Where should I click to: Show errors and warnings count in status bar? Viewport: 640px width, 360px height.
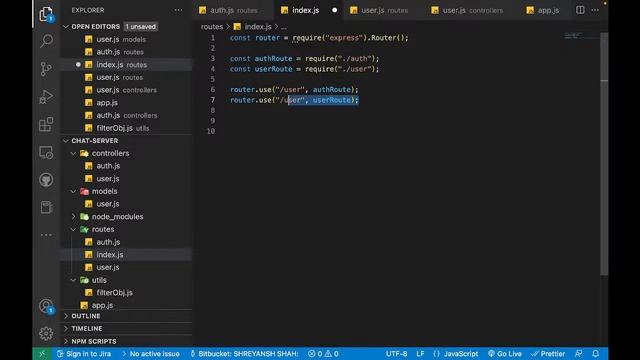click(323, 353)
